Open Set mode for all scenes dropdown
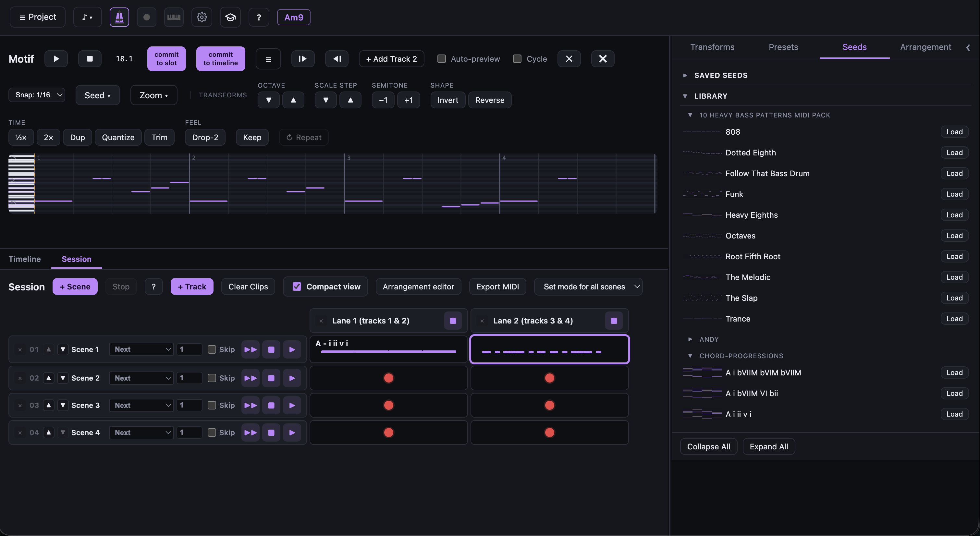 click(x=588, y=286)
